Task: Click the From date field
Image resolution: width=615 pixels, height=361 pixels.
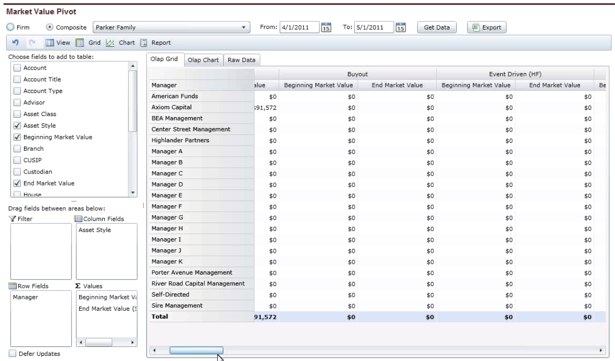Action: point(299,27)
